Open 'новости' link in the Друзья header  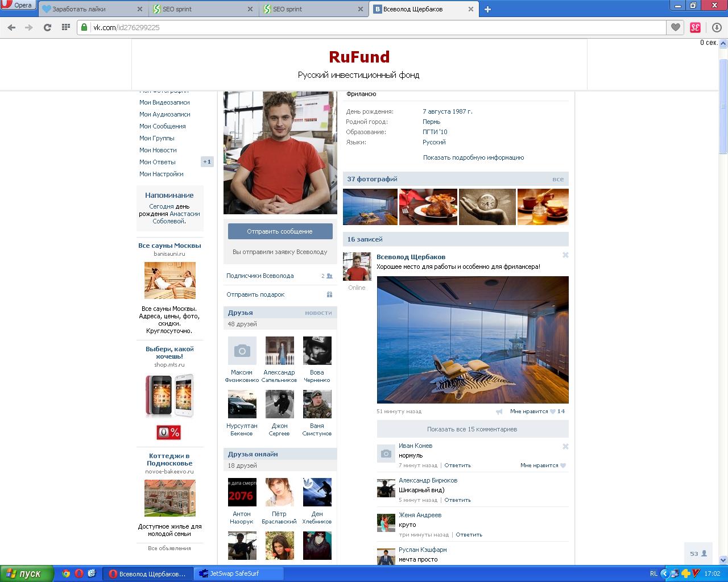pyautogui.click(x=318, y=313)
